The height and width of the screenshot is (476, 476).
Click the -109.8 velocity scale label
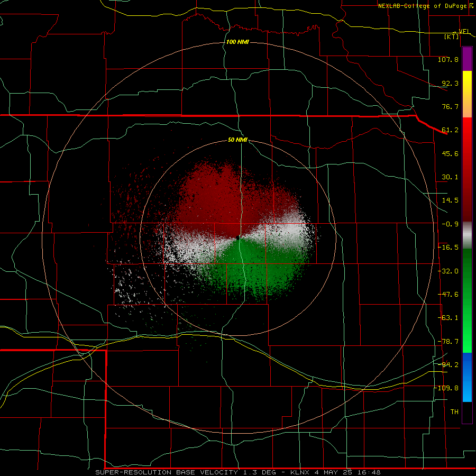click(x=446, y=388)
